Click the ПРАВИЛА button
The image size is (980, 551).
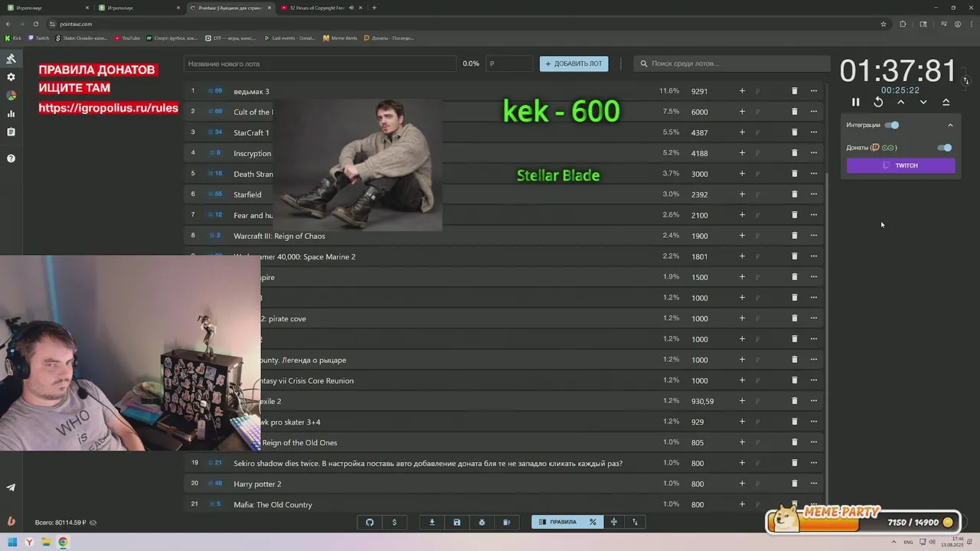(558, 522)
